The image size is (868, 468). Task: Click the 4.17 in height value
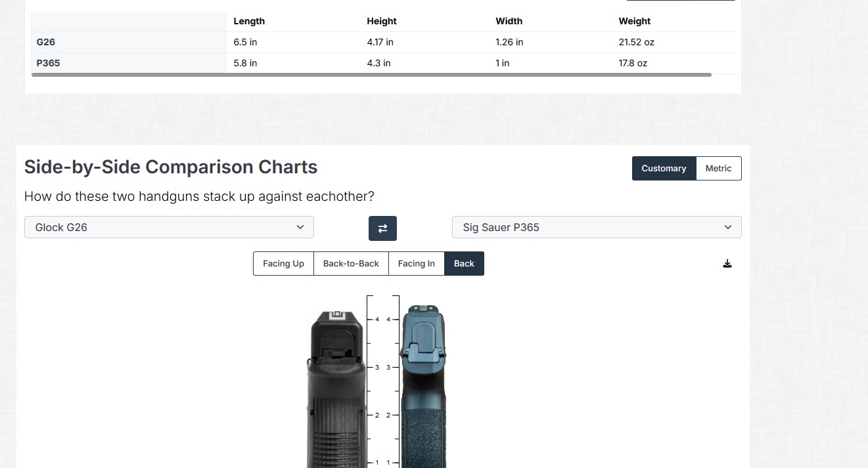[380, 42]
